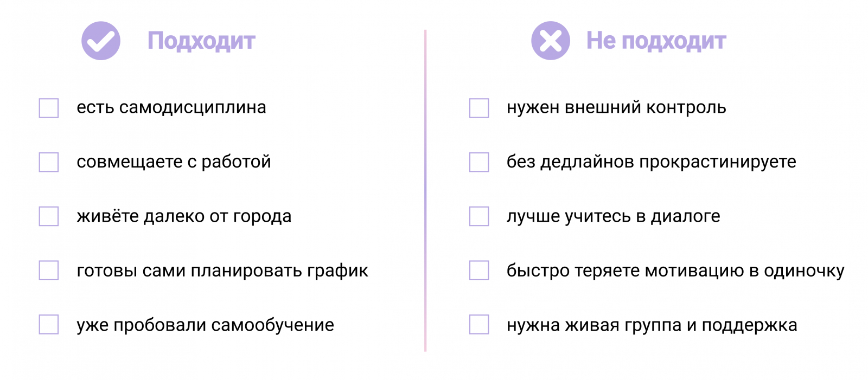Screen dimensions: 868x380
Task: Click the vertical divider line between columns
Action: 425,190
